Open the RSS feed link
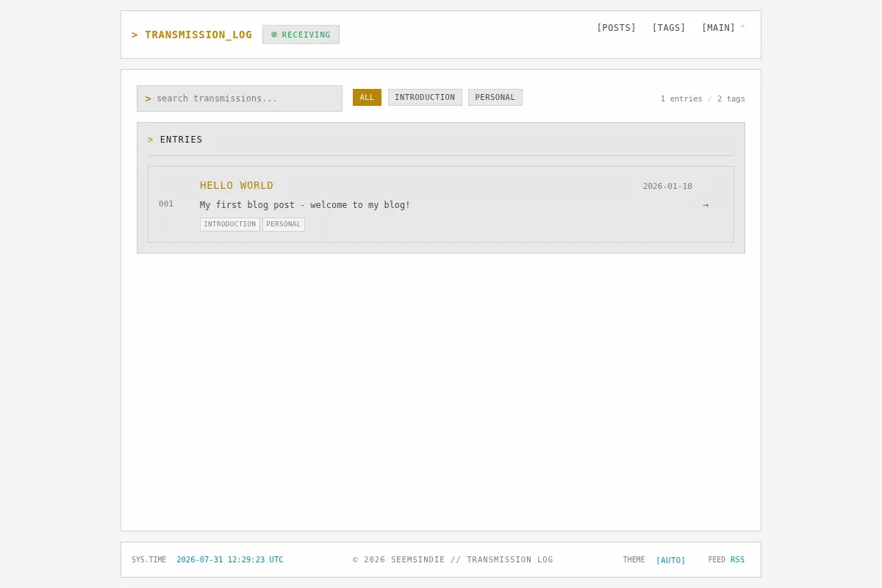Image resolution: width=882 pixels, height=588 pixels. click(x=737, y=560)
